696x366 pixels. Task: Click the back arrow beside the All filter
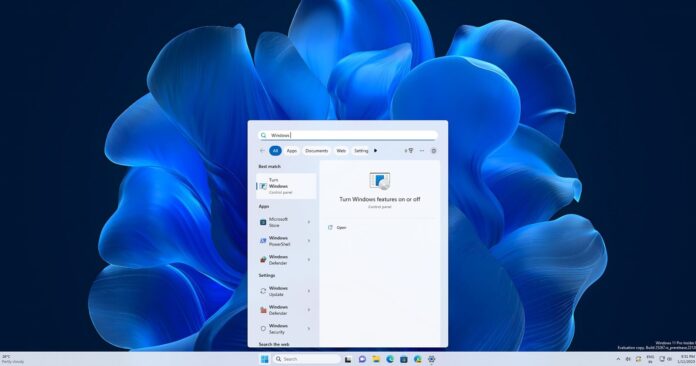262,151
